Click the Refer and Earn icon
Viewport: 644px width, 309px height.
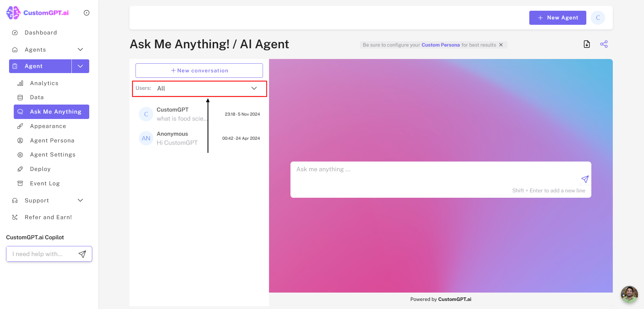pyautogui.click(x=15, y=217)
